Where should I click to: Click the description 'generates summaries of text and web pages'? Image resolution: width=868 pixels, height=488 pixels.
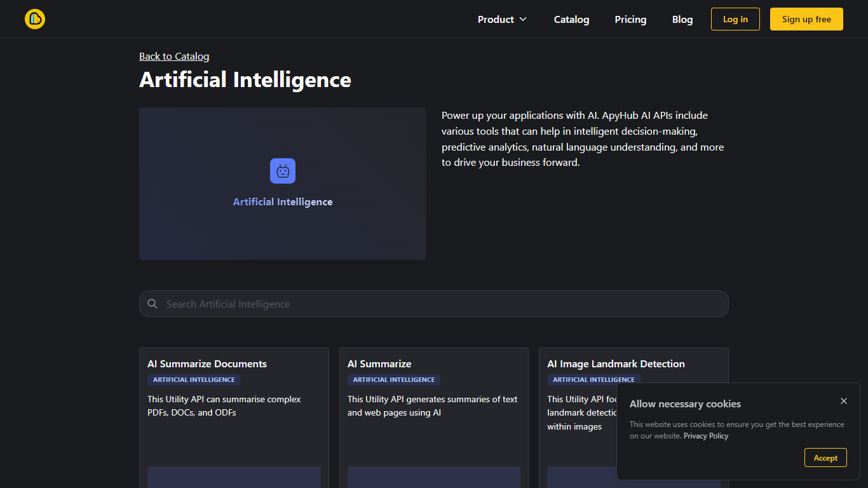point(433,406)
